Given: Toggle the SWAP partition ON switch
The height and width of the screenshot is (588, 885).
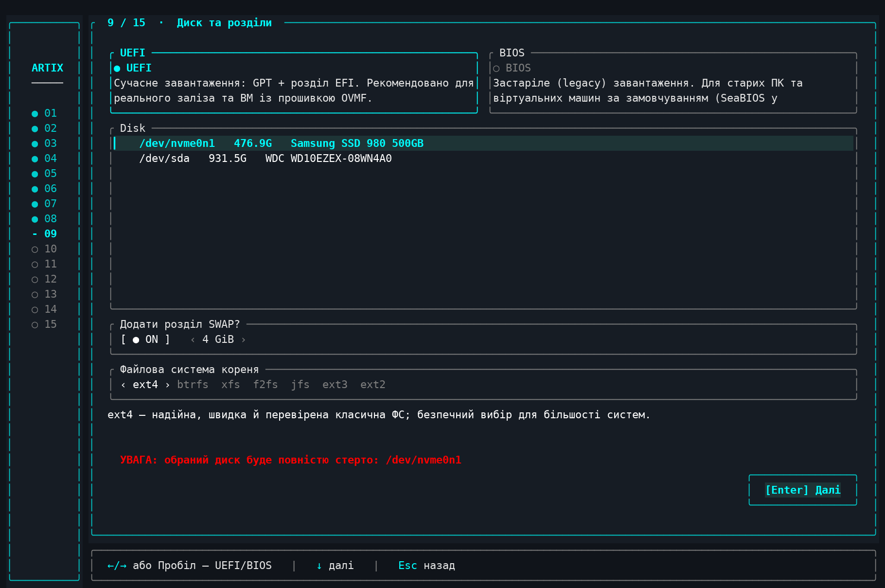Looking at the screenshot, I should click(145, 339).
